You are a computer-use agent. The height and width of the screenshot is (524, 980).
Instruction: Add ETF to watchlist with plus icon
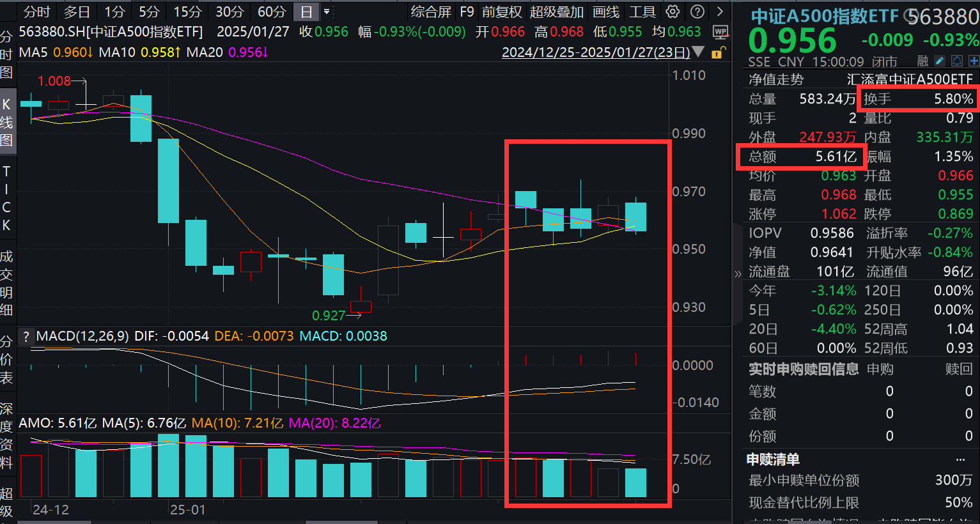tap(973, 61)
